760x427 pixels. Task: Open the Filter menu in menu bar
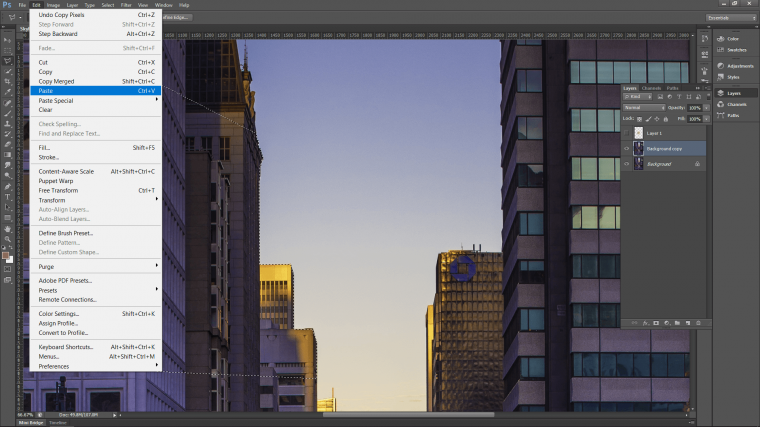pyautogui.click(x=126, y=5)
